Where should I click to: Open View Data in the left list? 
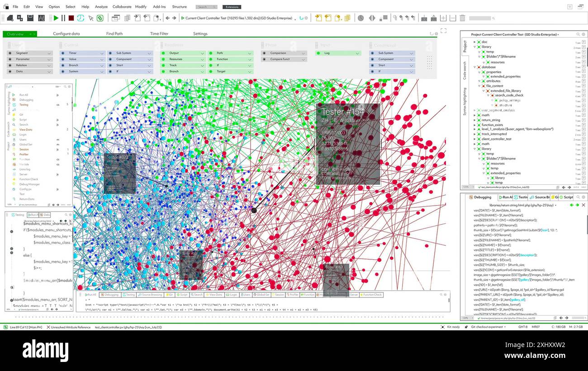point(26,130)
